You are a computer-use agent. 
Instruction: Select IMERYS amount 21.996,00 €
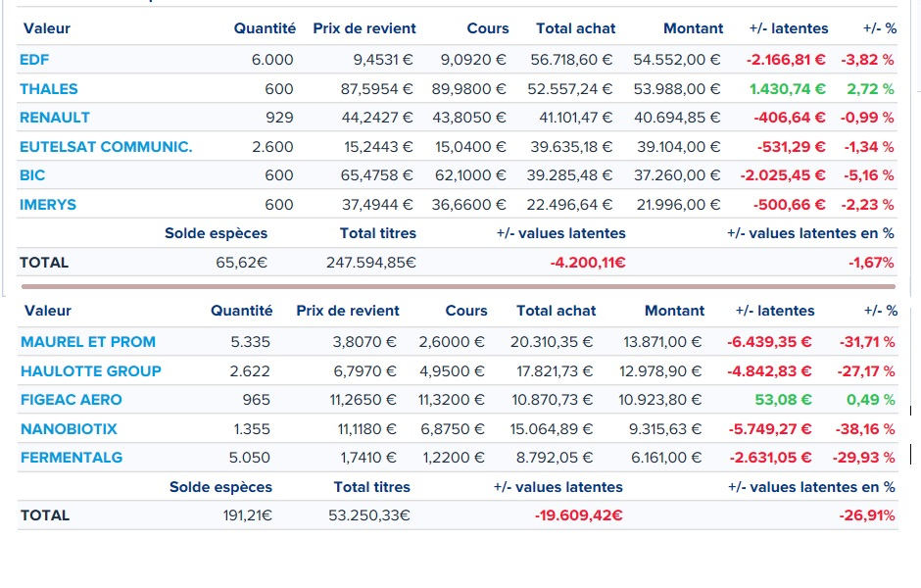(x=678, y=205)
